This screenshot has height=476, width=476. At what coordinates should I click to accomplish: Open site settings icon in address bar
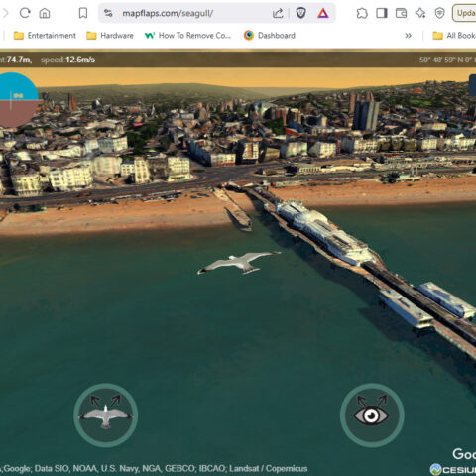coord(108,13)
